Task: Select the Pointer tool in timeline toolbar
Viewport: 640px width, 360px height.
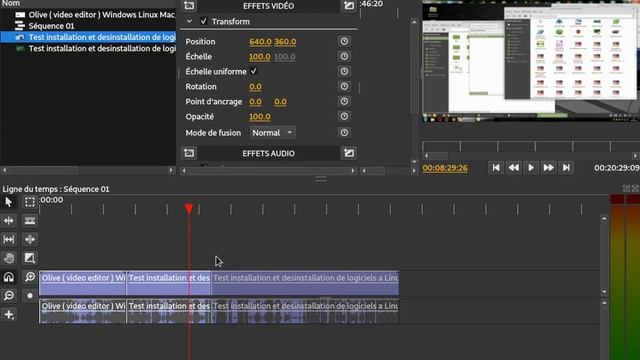Action: (9, 202)
